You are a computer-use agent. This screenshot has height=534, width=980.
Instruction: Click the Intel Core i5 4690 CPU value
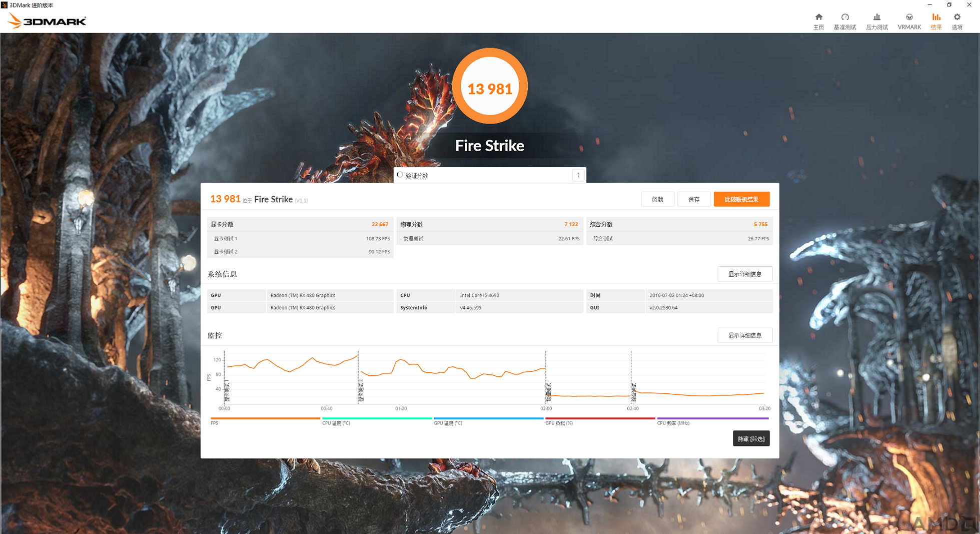479,295
